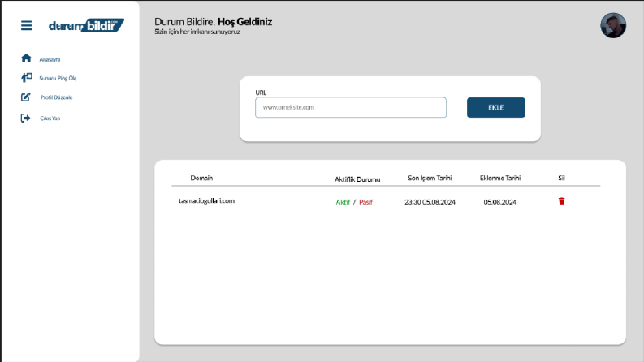
Task: Click the Domain column header
Action: click(x=201, y=178)
